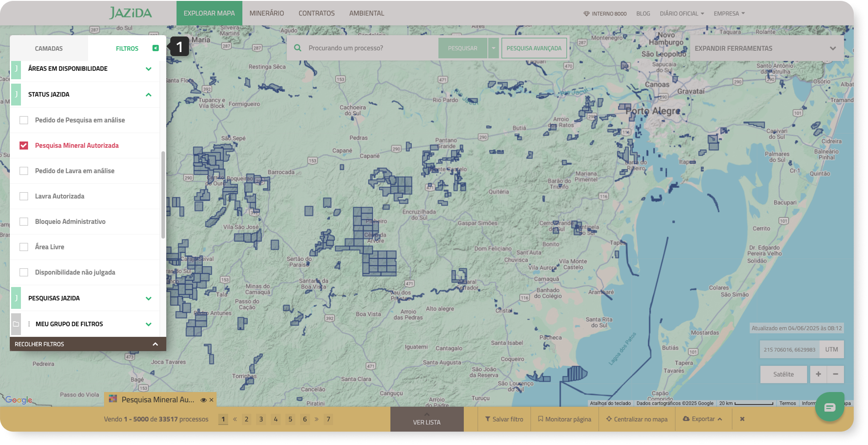This screenshot has height=445, width=868.
Task: Click the drag handle of Meu Grupo de Filtros
Action: click(29, 324)
